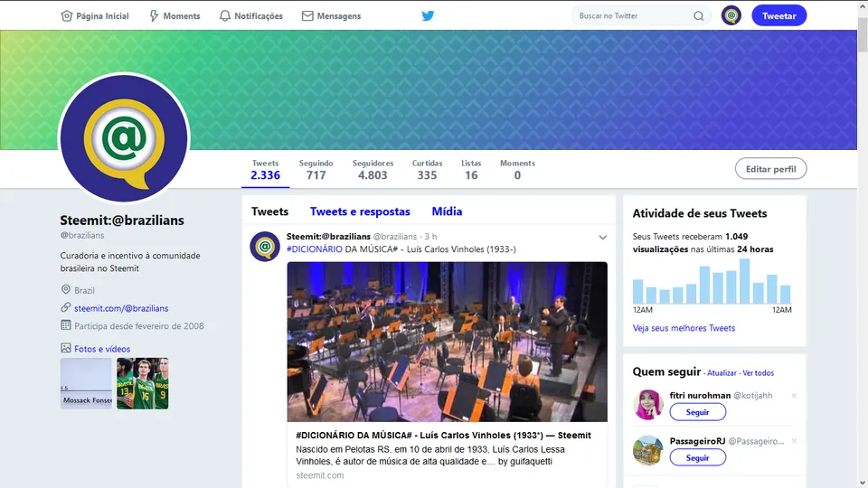This screenshot has height=488, width=868.
Task: Click the page scrollbar up arrow
Action: coord(863,5)
